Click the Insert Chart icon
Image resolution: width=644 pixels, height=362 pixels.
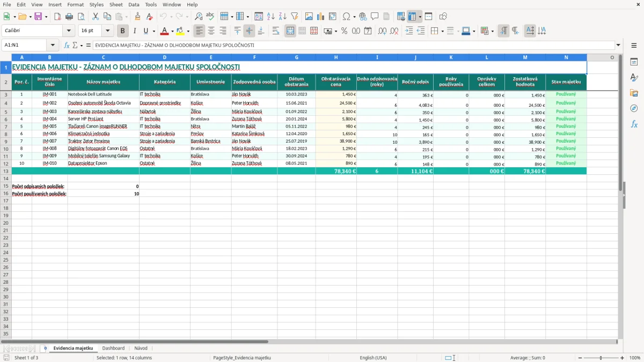point(321,17)
